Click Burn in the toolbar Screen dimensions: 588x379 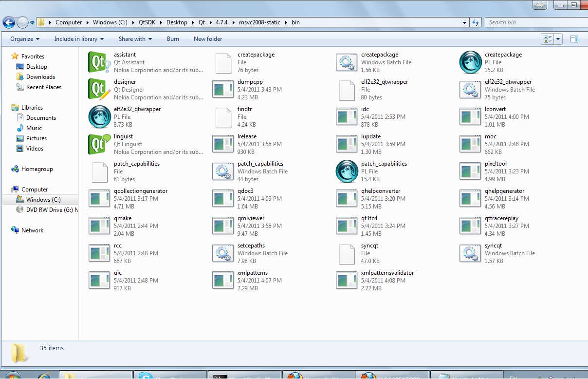point(173,39)
